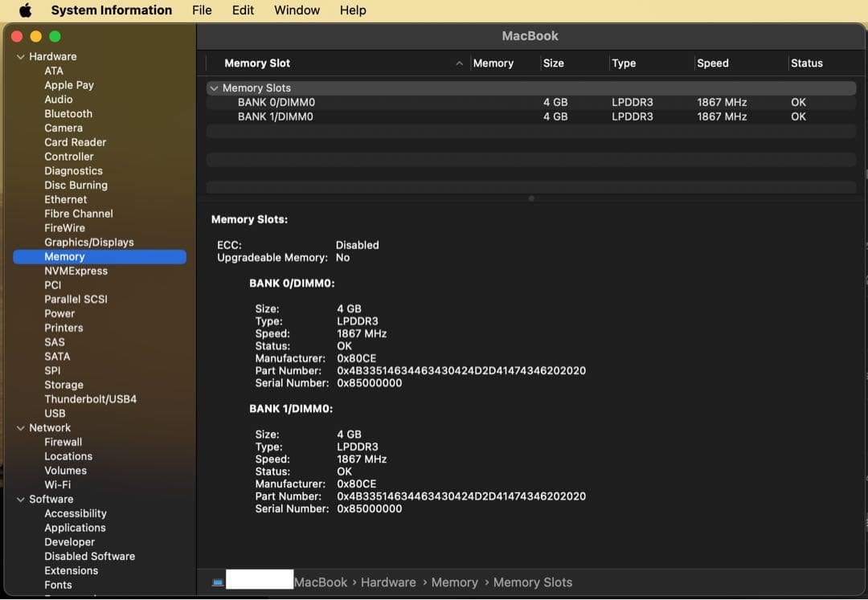Sort by the Status column header

pyautogui.click(x=807, y=63)
